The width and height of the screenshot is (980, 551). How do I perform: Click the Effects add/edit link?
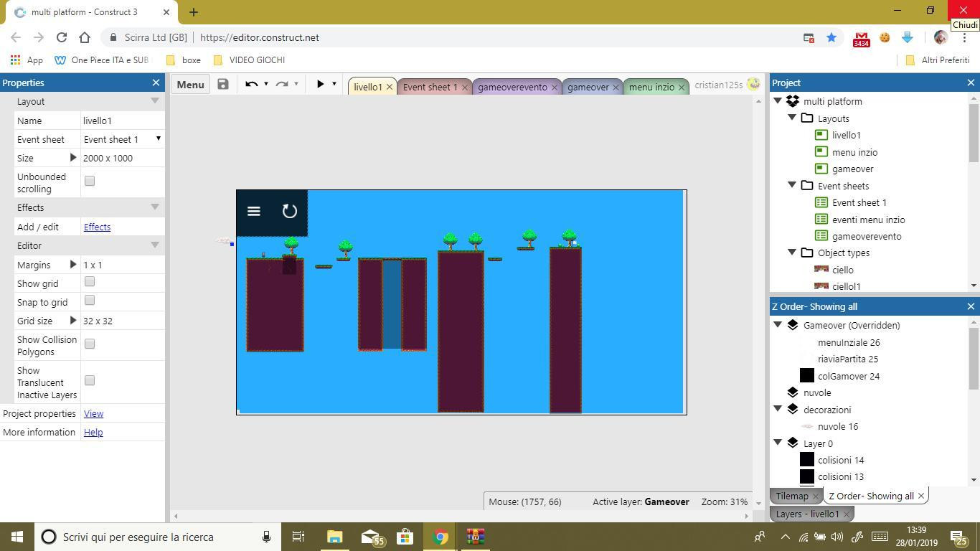click(97, 227)
